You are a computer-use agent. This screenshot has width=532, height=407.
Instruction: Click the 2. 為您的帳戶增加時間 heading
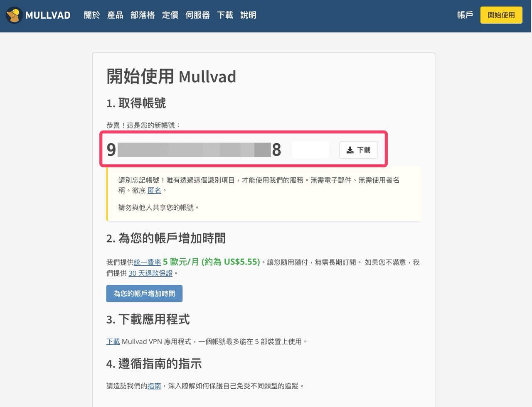(x=166, y=238)
